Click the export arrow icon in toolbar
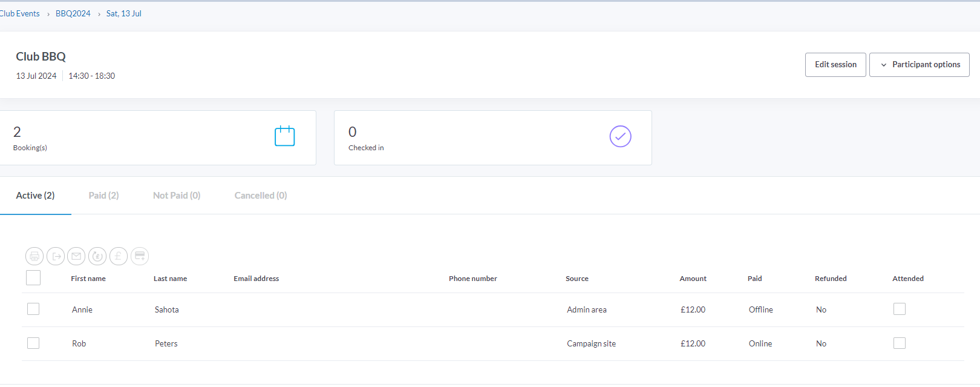980x387 pixels. click(x=56, y=256)
